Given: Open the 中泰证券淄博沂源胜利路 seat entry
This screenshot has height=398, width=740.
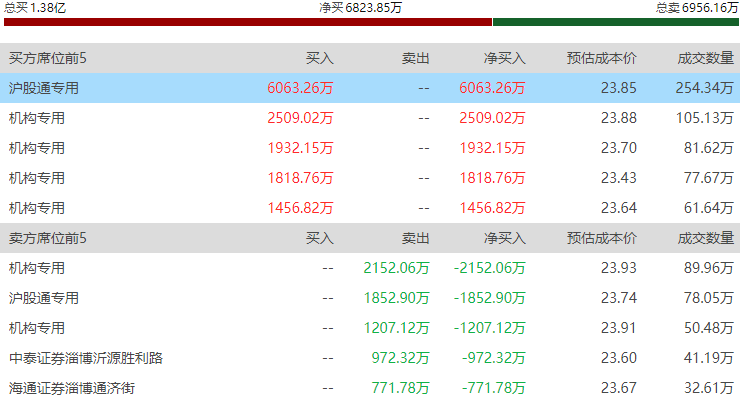Looking at the screenshot, I should click(x=86, y=358).
